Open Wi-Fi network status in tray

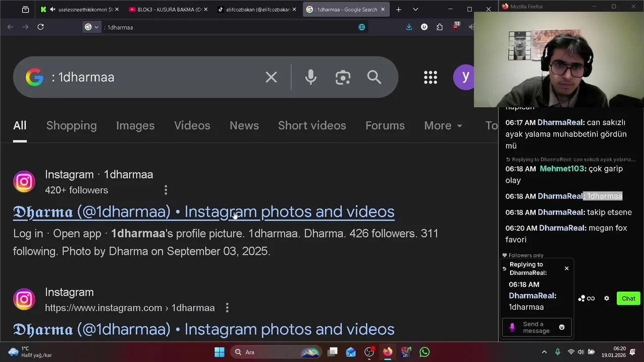click(571, 352)
